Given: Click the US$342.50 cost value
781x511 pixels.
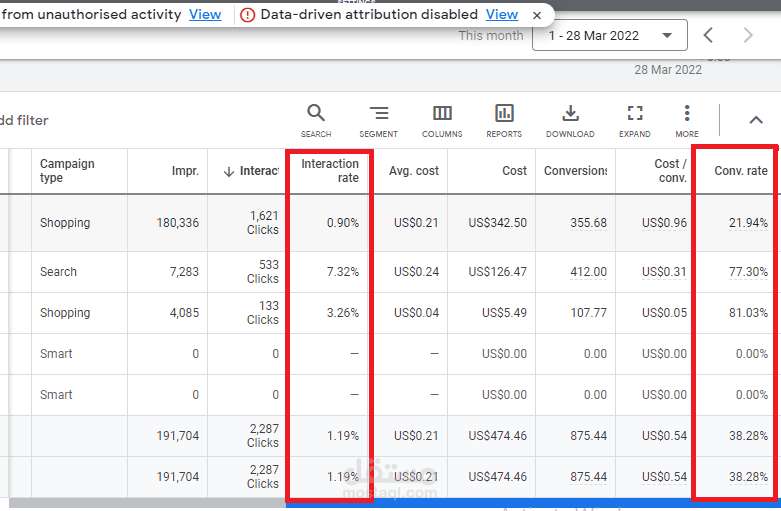Looking at the screenshot, I should point(497,223).
